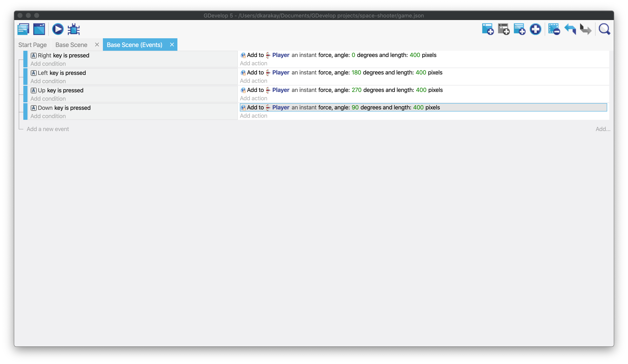Click 'Add action' under the Down key action

tap(253, 116)
